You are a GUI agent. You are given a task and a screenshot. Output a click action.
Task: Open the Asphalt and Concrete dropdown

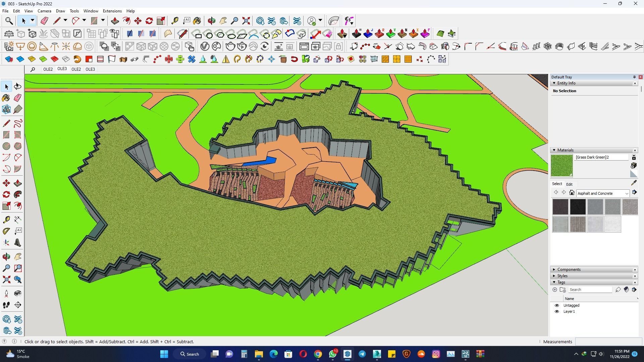pos(626,193)
